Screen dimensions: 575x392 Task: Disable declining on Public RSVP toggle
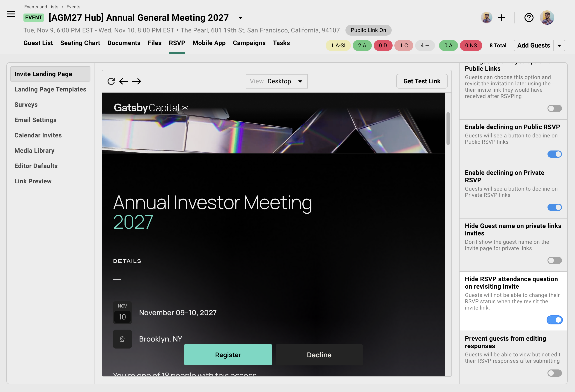tap(554, 154)
